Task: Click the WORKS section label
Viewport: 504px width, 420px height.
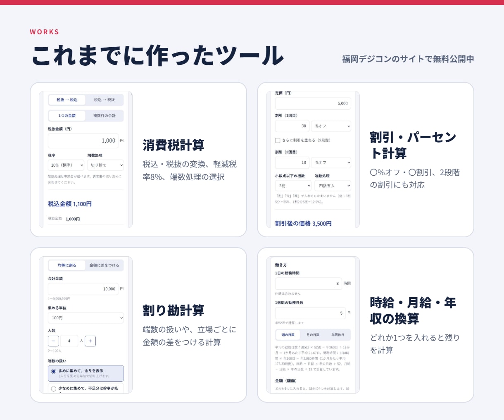Action: coord(45,32)
